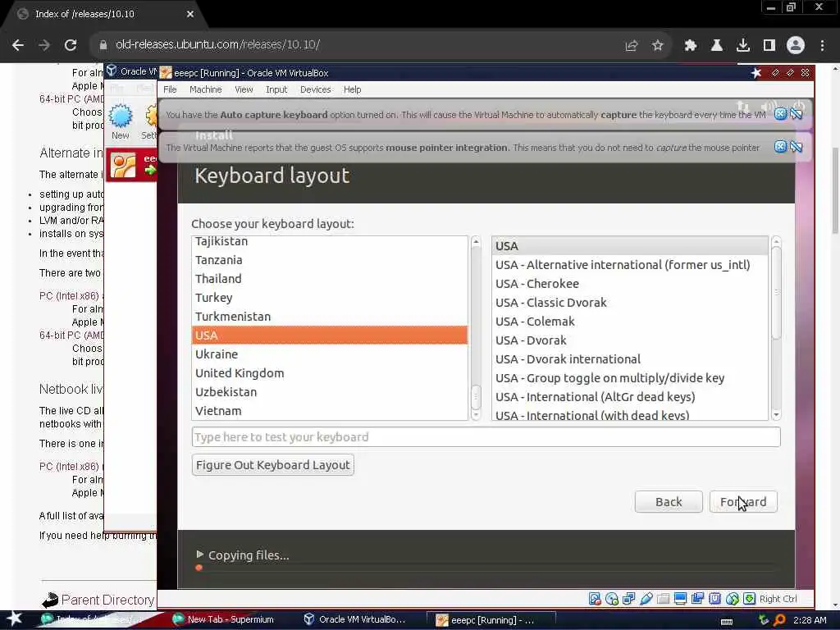Viewport: 840px width, 630px height.
Task: Open the Input menu
Action: (x=276, y=89)
